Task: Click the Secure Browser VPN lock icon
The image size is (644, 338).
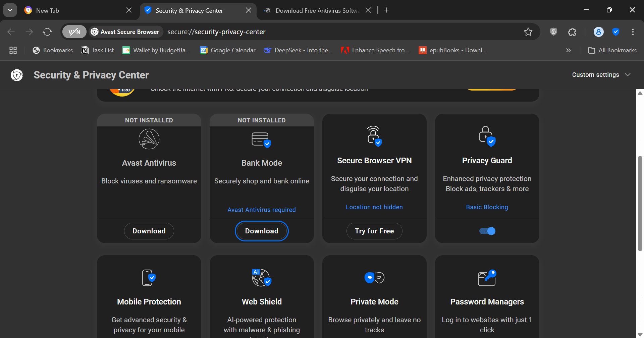Action: [374, 136]
